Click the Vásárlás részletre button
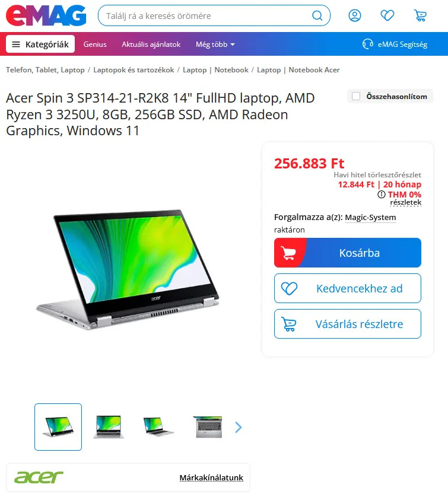This screenshot has width=448, height=500. (x=348, y=324)
